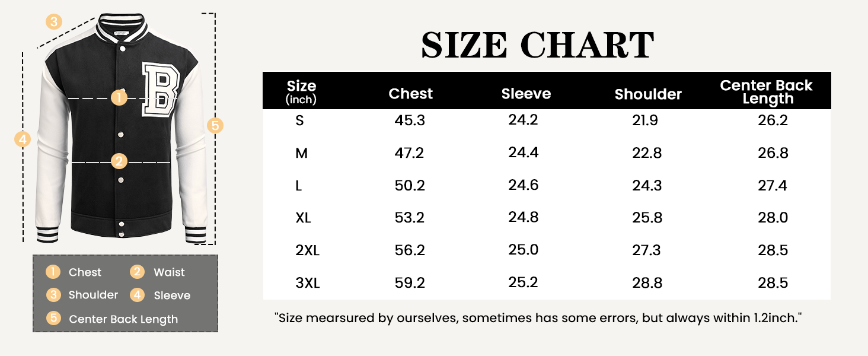Viewport: 868px width, 356px height.
Task: Click the legend circle next to Waist
Action: coord(138,272)
